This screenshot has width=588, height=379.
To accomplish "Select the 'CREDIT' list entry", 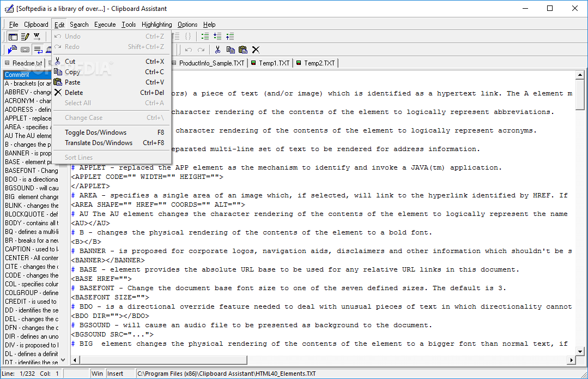I will (32, 302).
